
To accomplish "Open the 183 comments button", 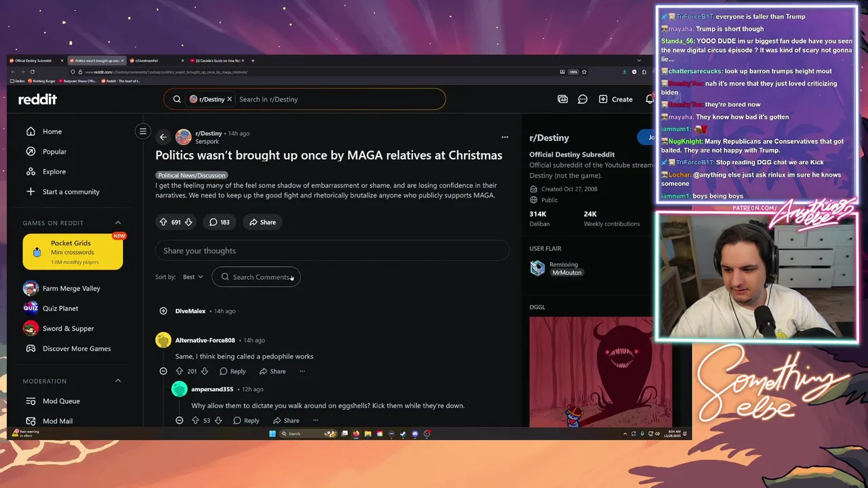I will click(219, 222).
